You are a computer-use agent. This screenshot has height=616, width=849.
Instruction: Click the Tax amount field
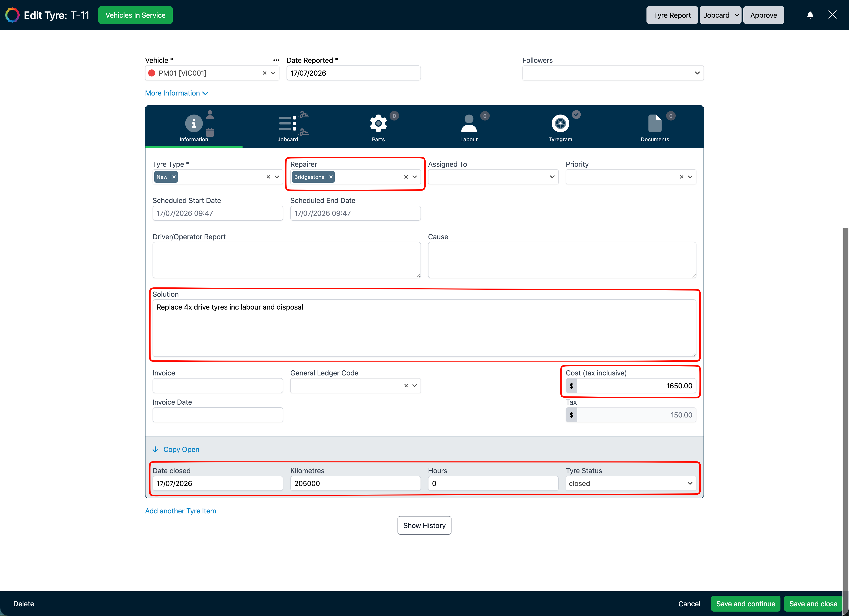coord(636,415)
